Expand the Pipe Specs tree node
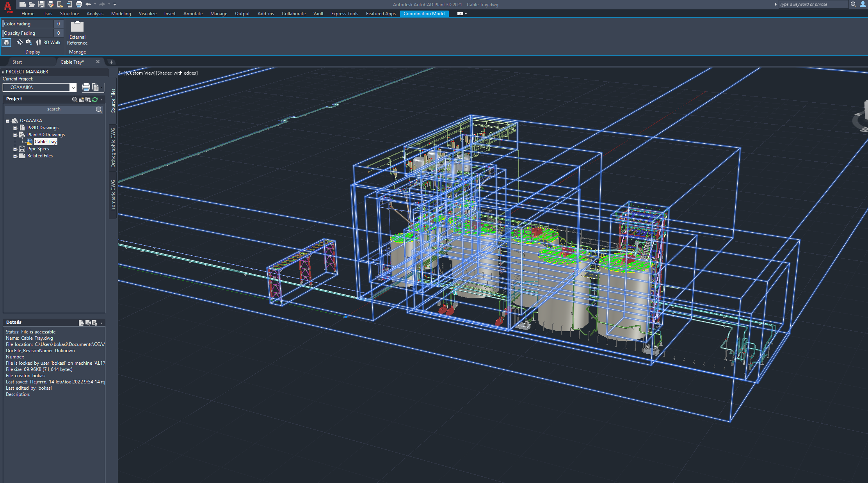This screenshot has width=868, height=483. (x=15, y=149)
